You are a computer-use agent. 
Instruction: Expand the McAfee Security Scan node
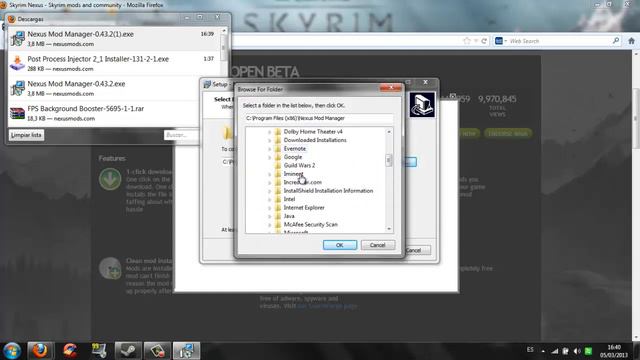(x=269, y=224)
